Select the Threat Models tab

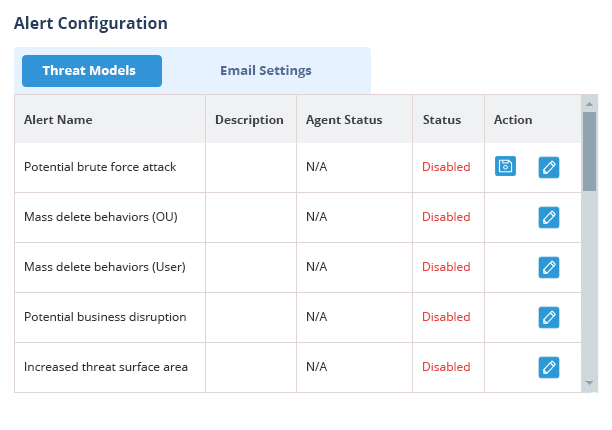[92, 71]
